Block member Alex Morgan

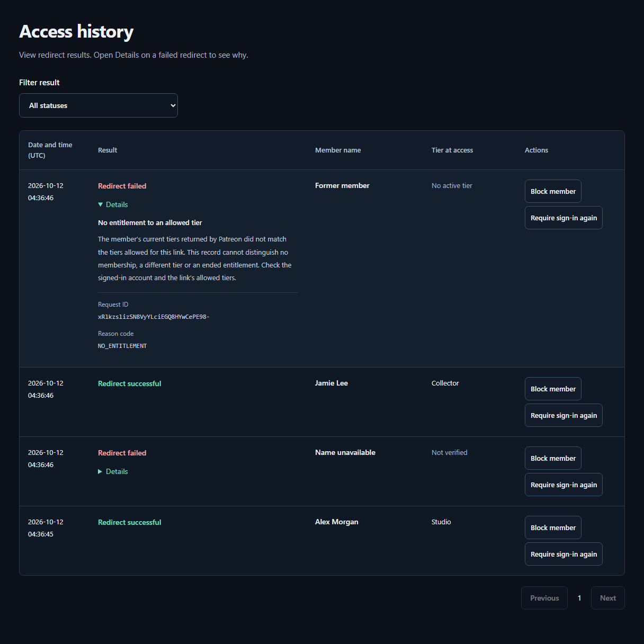(x=553, y=527)
